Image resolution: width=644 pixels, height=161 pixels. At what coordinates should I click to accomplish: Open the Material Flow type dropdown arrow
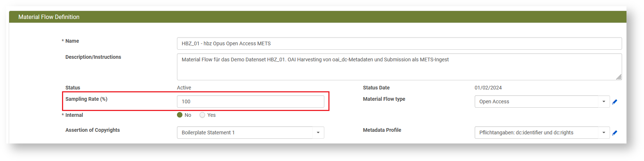[604, 101]
